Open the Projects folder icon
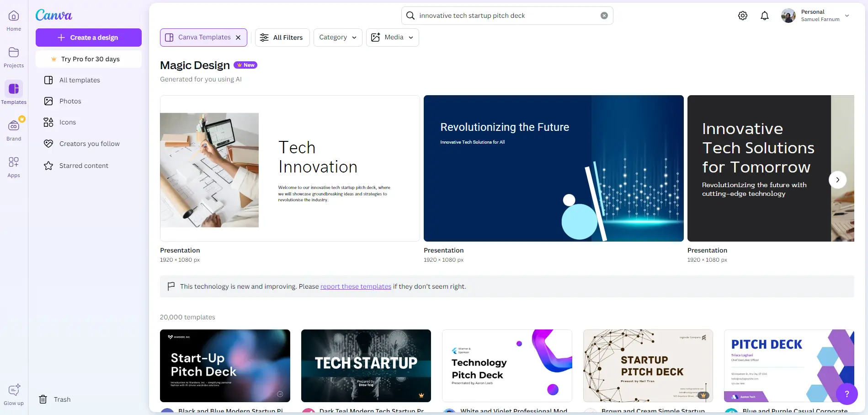The height and width of the screenshot is (415, 868). coord(14,52)
